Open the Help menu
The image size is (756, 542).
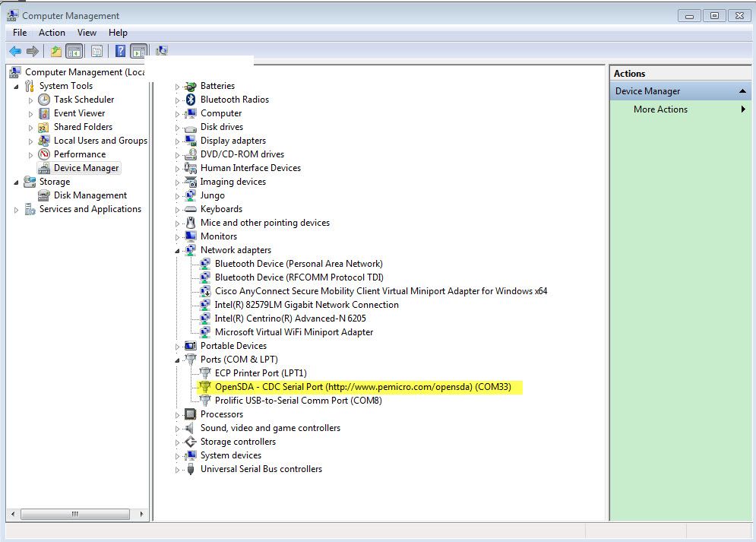pos(118,33)
